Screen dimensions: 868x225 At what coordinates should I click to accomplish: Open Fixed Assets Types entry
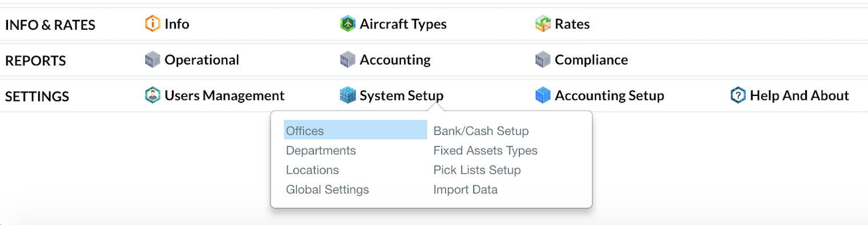coord(485,150)
